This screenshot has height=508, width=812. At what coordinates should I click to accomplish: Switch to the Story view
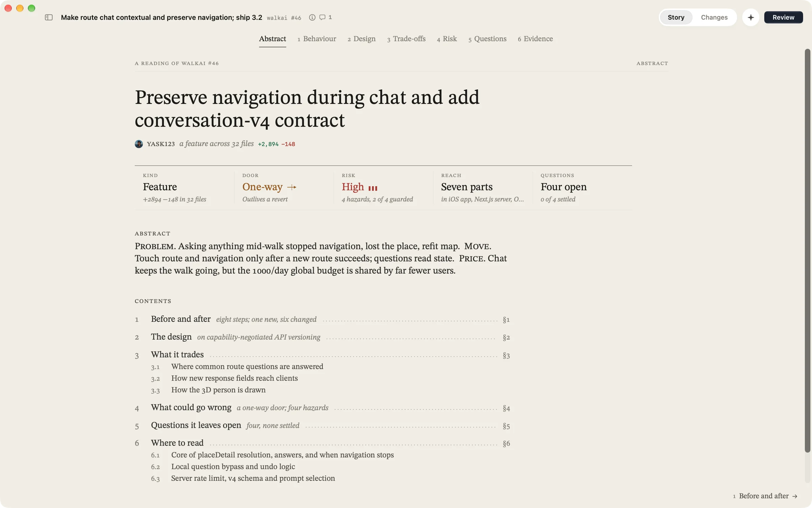676,17
